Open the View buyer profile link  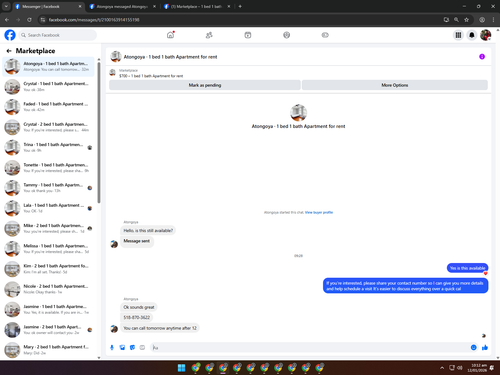pyautogui.click(x=319, y=212)
